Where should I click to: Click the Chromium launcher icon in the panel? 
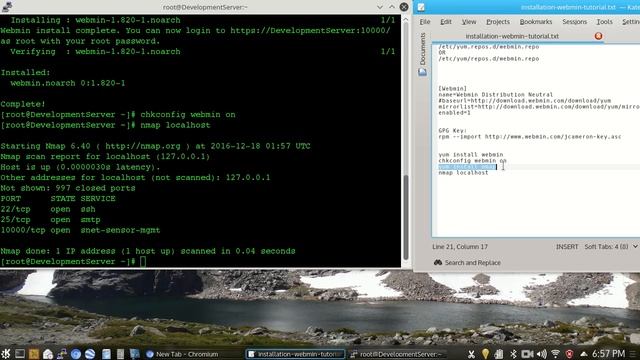(x=76, y=353)
